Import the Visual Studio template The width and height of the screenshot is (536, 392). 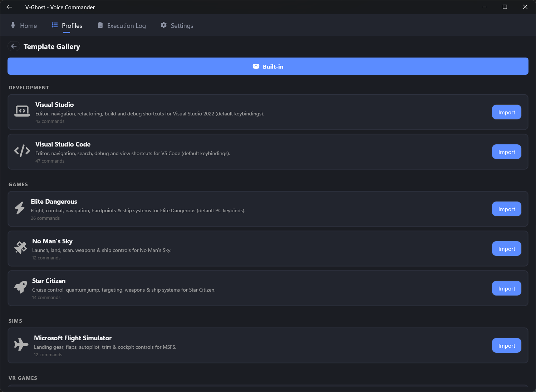click(506, 112)
